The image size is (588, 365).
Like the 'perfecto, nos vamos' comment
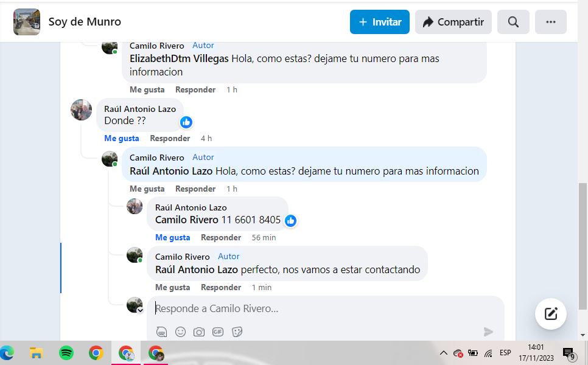point(172,287)
